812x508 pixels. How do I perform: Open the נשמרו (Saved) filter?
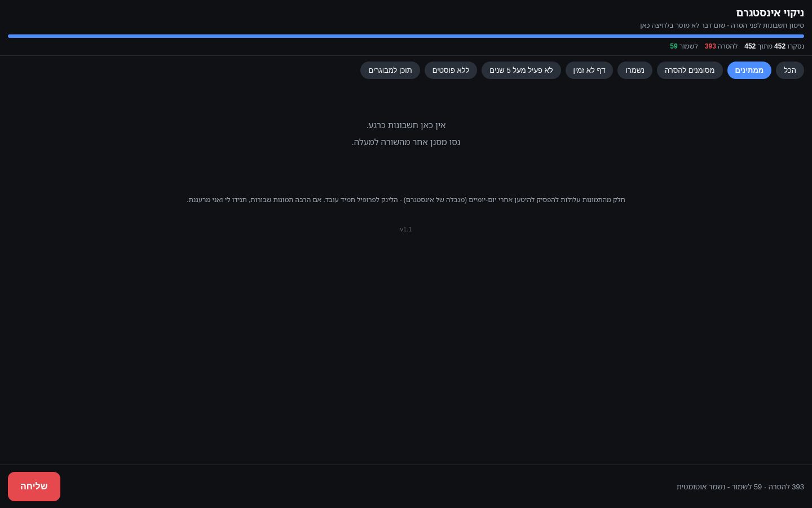(x=635, y=70)
